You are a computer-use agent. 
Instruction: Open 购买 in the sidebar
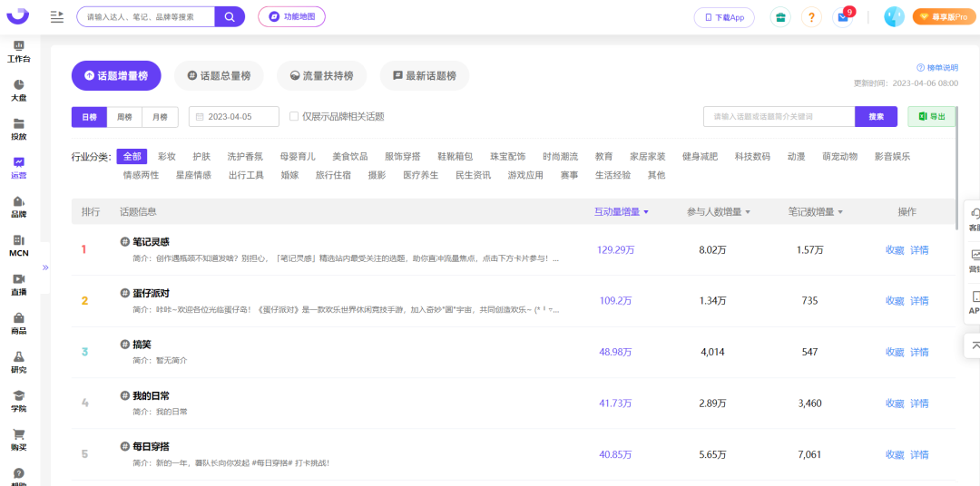click(19, 440)
